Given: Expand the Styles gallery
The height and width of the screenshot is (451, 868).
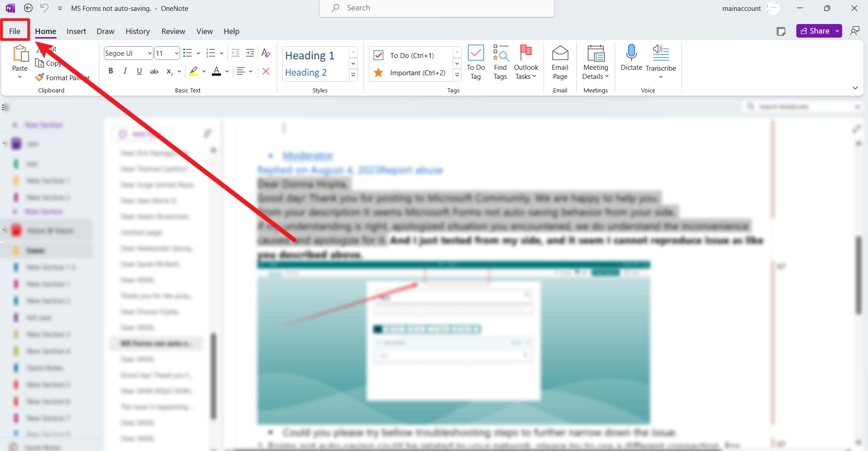Looking at the screenshot, I should (353, 75).
